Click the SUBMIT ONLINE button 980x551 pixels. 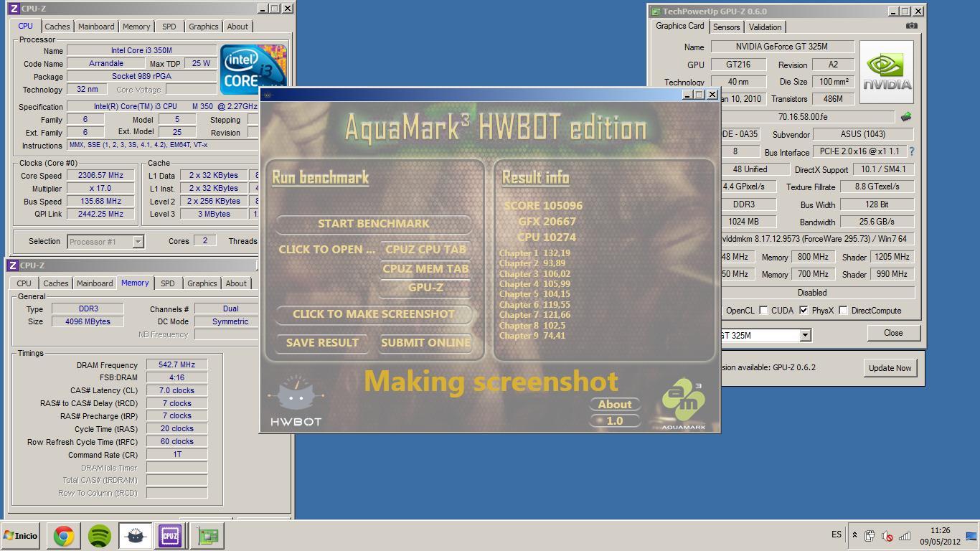[x=426, y=343]
